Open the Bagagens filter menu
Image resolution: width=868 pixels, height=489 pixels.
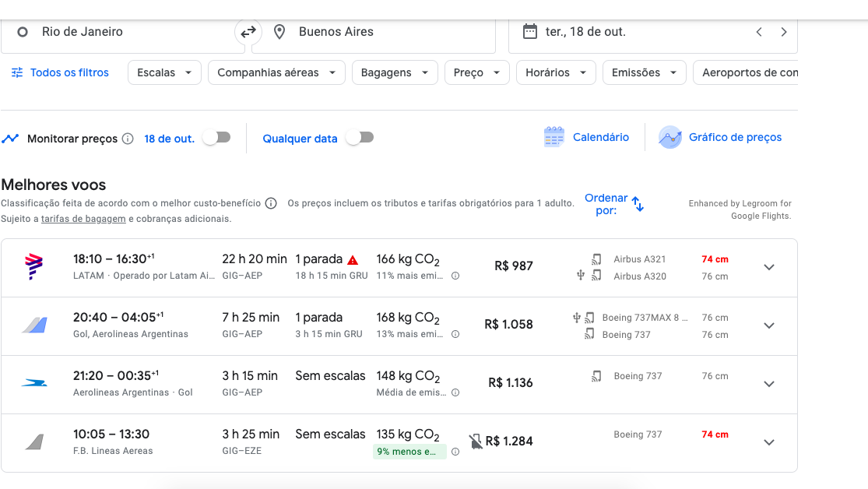tap(395, 72)
